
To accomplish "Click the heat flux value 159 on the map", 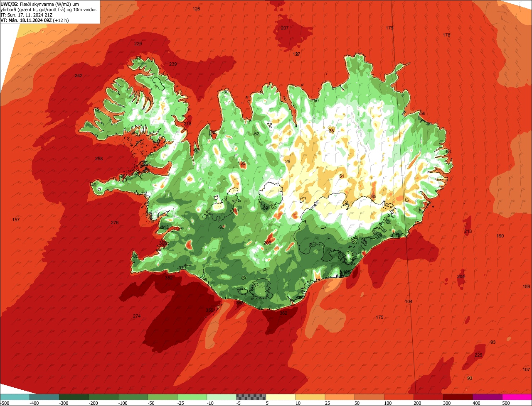I will [x=526, y=286].
